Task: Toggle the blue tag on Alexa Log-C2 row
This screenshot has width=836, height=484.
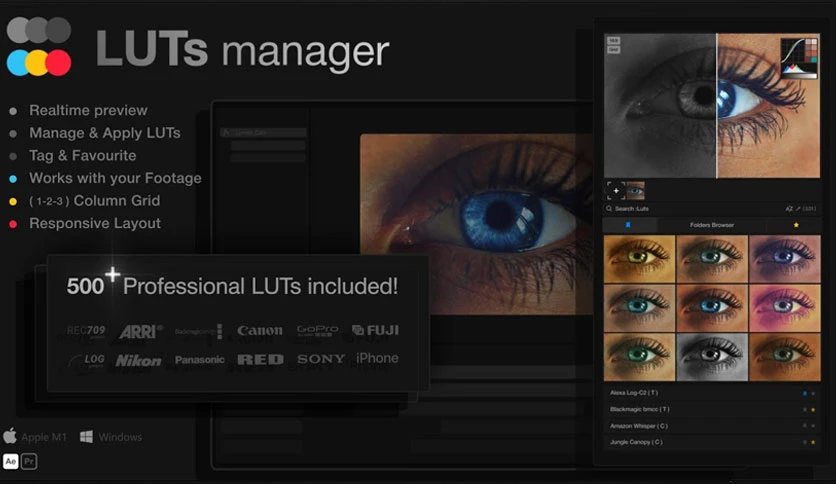Action: tap(805, 393)
